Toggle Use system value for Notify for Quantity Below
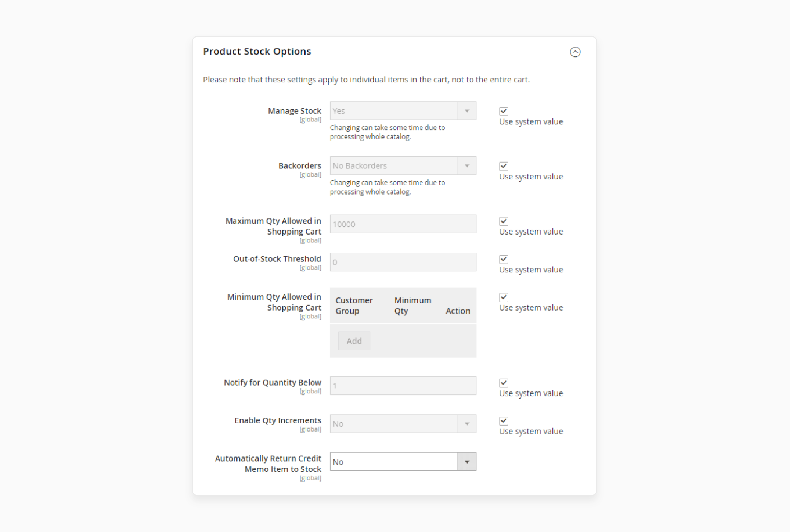Viewport: 790px width, 532px height. [x=504, y=383]
